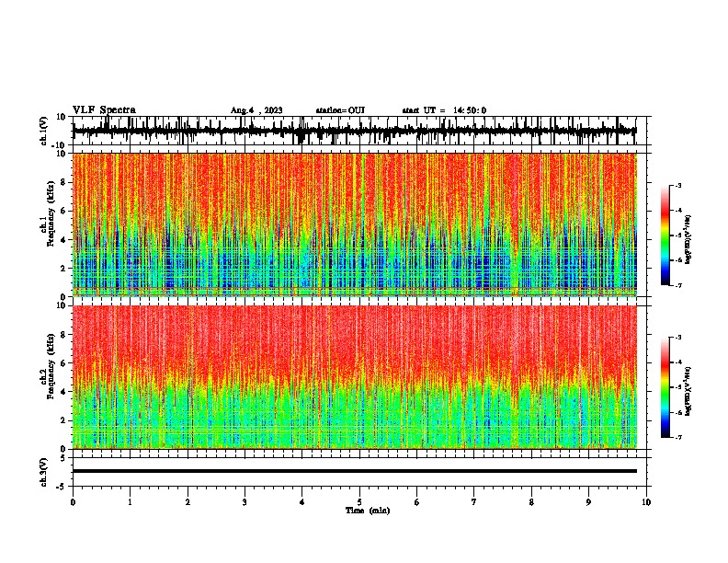Click the ch.1 spectrogram panel
This screenshot has width=728, height=563.
pos(354,224)
